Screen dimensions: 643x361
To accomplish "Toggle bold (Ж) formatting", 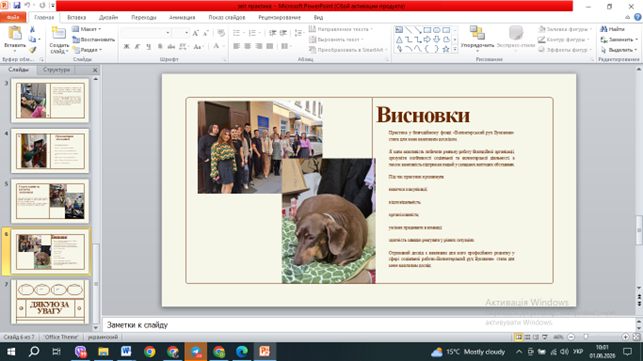I will (127, 46).
